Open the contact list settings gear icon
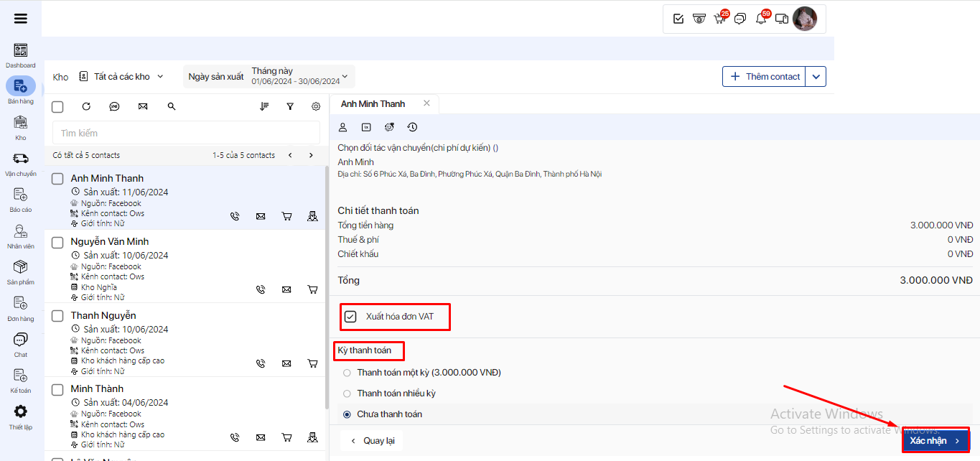The height and width of the screenshot is (461, 980). pyautogui.click(x=316, y=106)
